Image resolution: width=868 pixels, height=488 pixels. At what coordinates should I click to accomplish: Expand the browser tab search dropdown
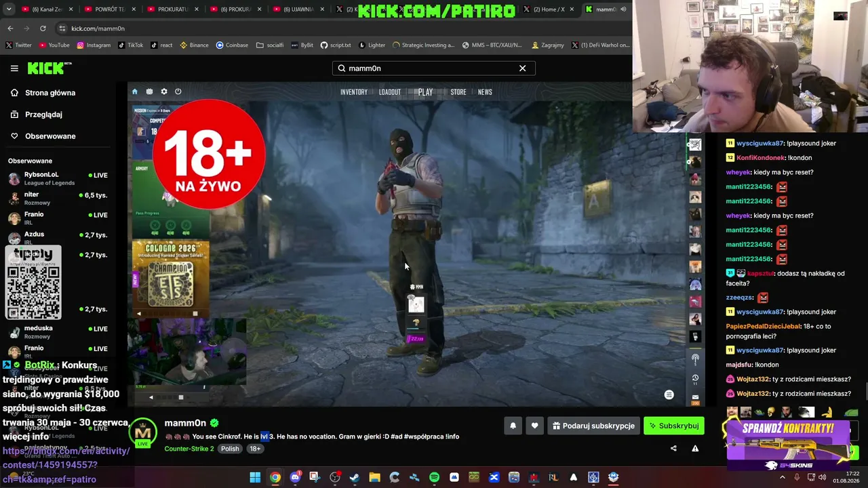pyautogui.click(x=9, y=9)
